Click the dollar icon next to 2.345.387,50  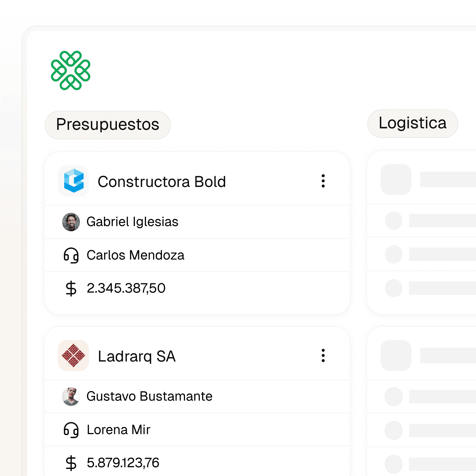pyautogui.click(x=71, y=288)
